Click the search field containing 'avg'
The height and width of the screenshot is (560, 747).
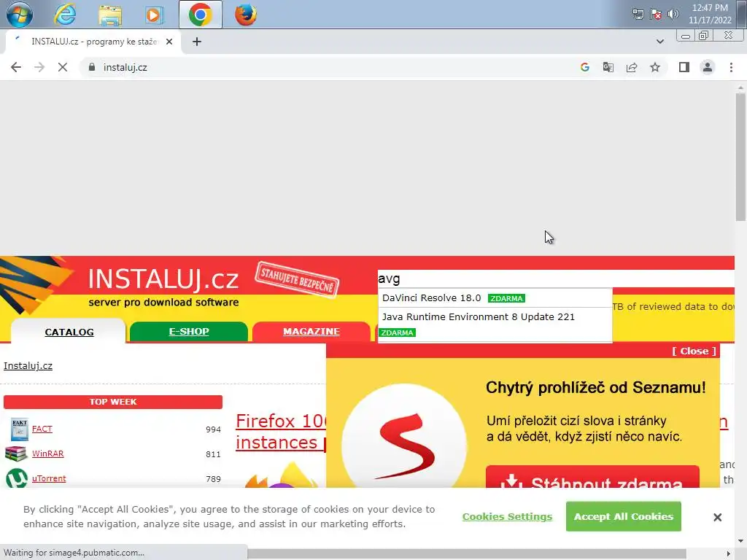[x=555, y=279]
